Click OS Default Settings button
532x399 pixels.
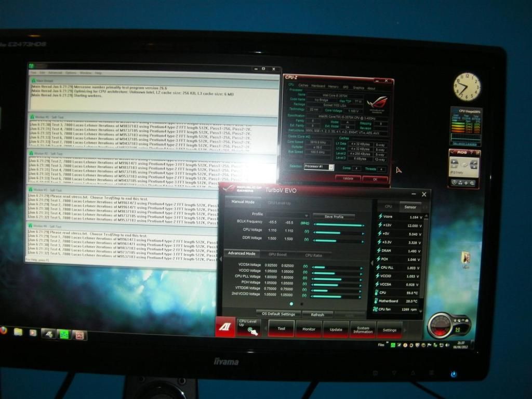pyautogui.click(x=278, y=314)
